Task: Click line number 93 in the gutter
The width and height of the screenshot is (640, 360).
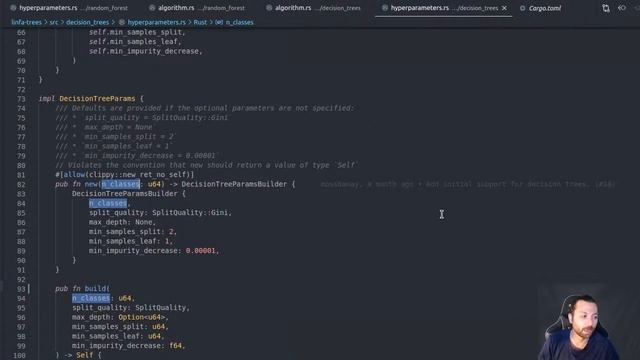Action: [x=21, y=289]
